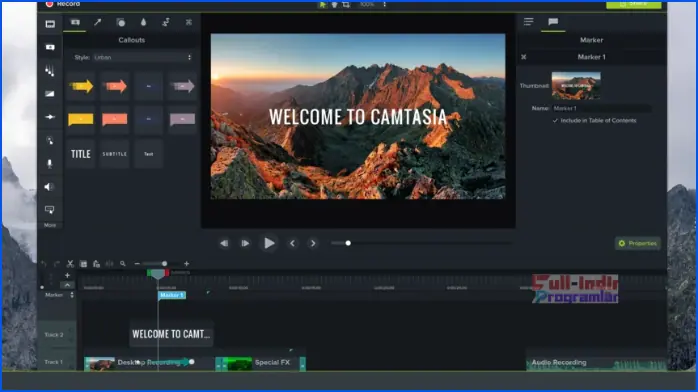Viewport: 698px width, 392px height.
Task: Click the playback scrubber slider handle
Action: [348, 243]
